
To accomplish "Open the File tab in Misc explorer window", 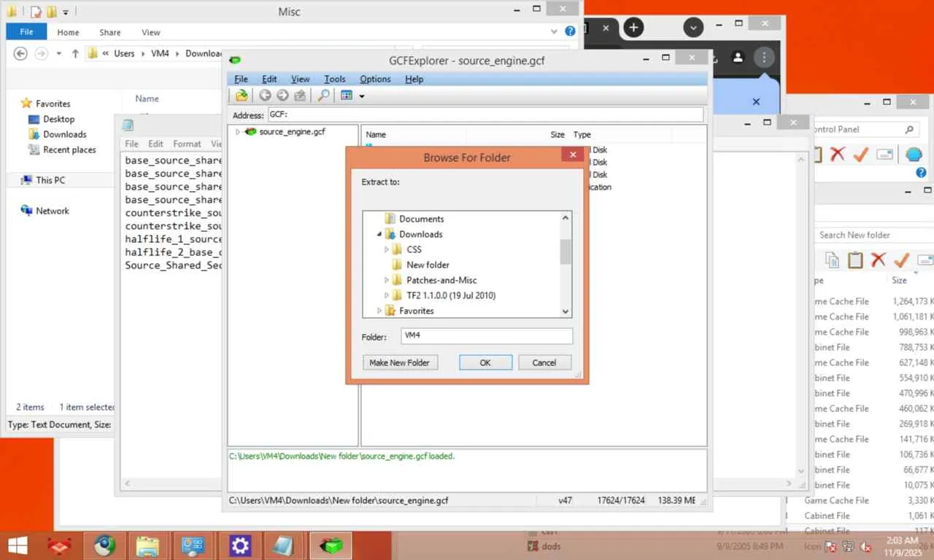I will (x=26, y=32).
